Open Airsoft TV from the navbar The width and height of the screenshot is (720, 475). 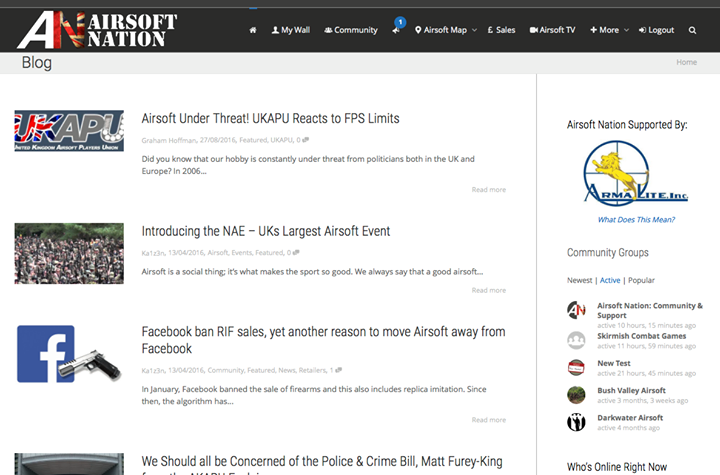[x=552, y=30]
